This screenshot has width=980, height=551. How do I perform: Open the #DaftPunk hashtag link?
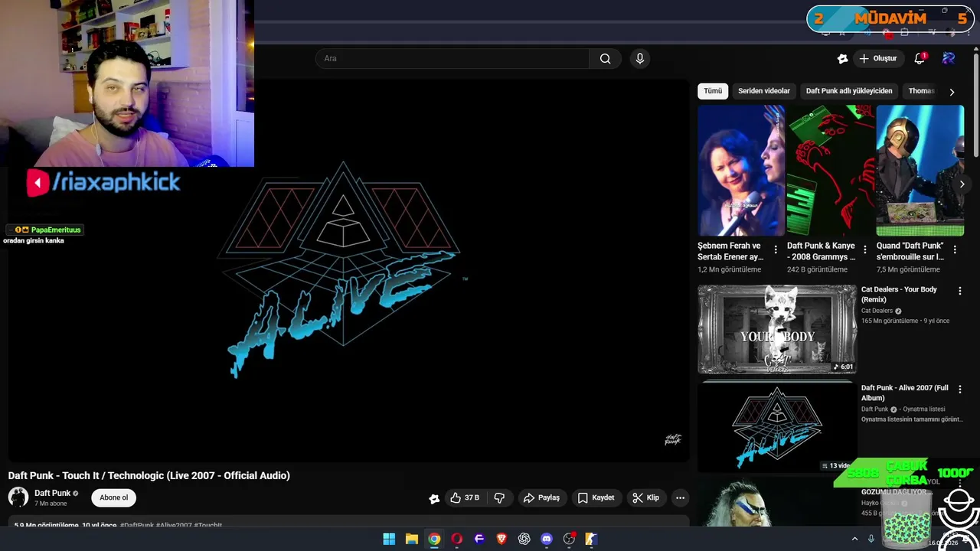136,526
